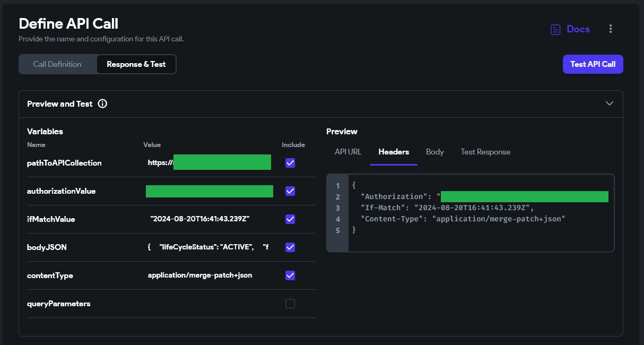The width and height of the screenshot is (644, 345).
Task: Open the Docs link
Action: tap(578, 29)
